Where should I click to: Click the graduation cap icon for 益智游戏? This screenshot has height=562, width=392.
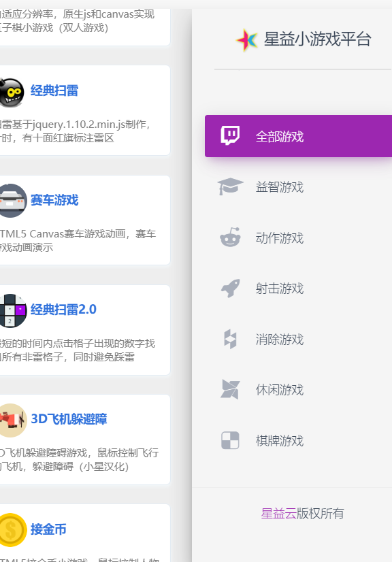click(x=230, y=186)
